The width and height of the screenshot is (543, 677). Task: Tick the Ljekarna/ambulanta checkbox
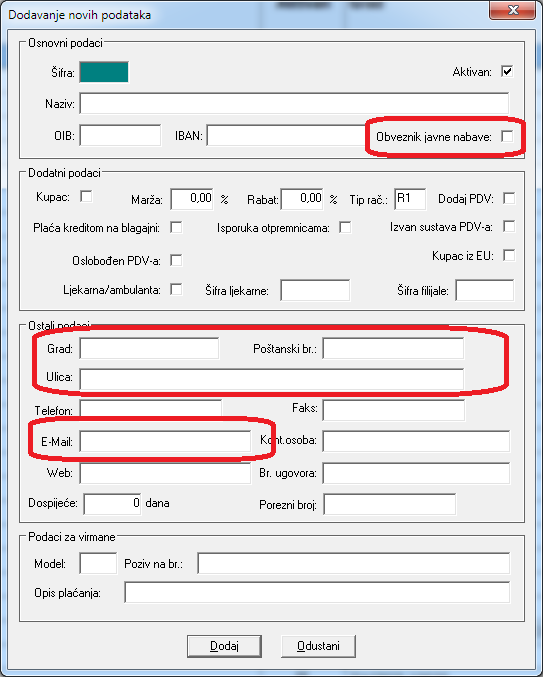(x=176, y=289)
